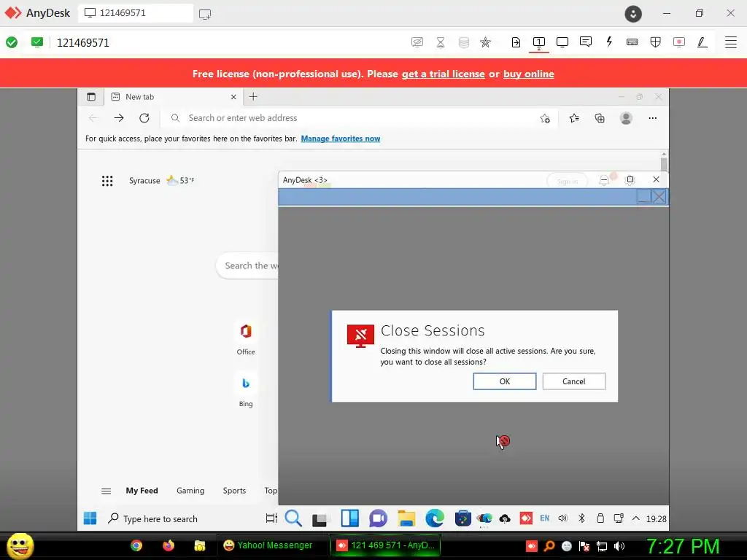Click the green checkmark connection status icon
This screenshot has width=747, height=560.
coord(12,42)
